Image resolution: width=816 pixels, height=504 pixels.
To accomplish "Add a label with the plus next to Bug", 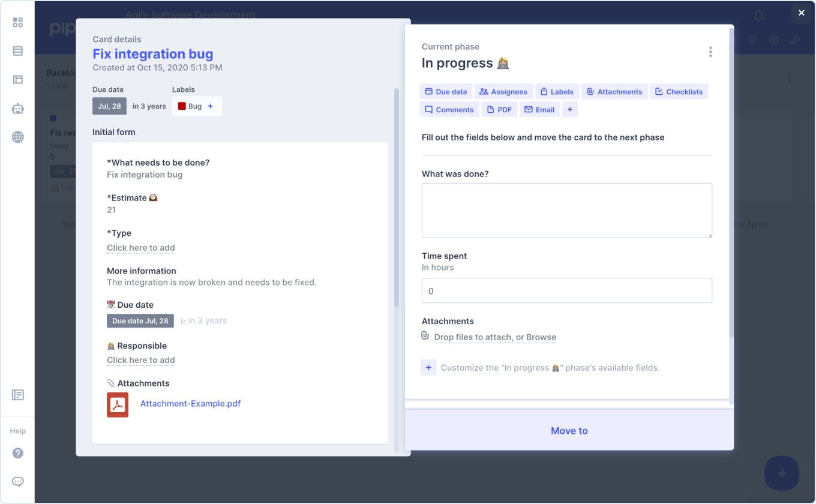I will [x=210, y=106].
